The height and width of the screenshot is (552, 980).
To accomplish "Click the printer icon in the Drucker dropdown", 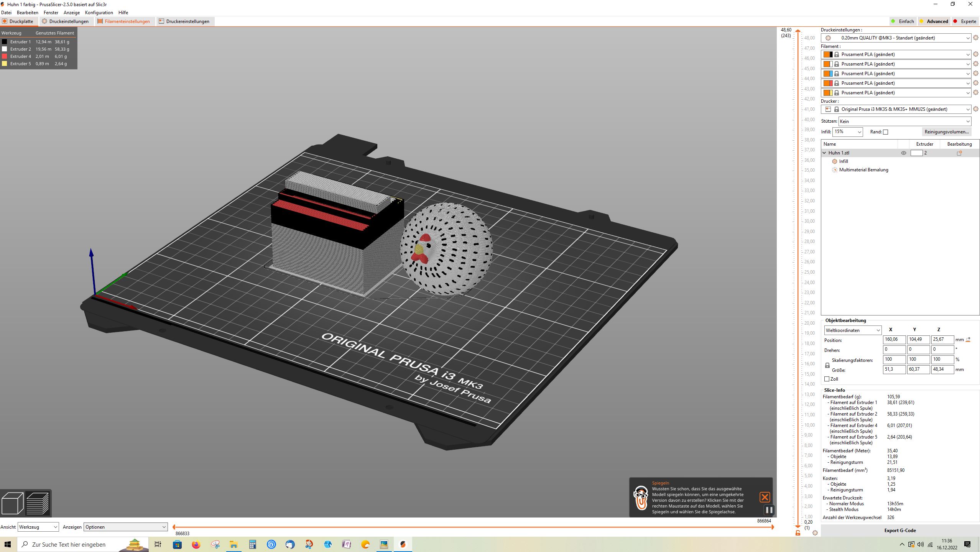I will [828, 109].
